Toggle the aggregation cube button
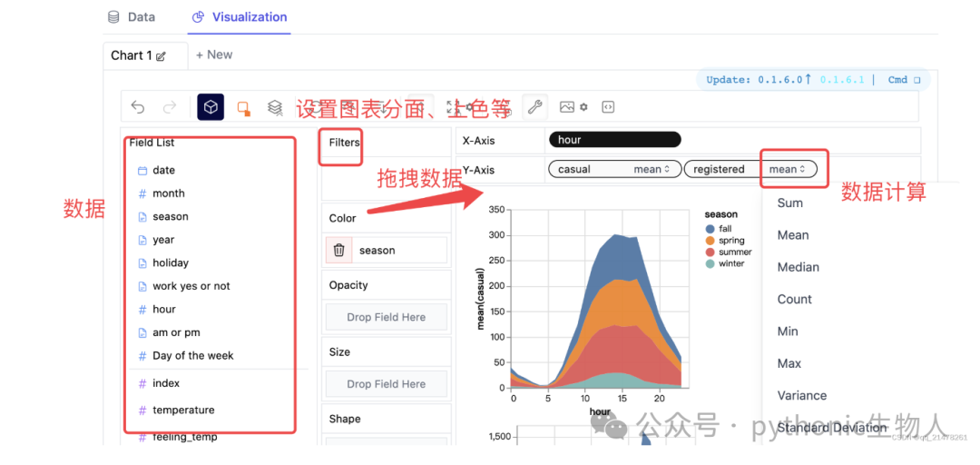980x465 pixels. click(x=211, y=107)
